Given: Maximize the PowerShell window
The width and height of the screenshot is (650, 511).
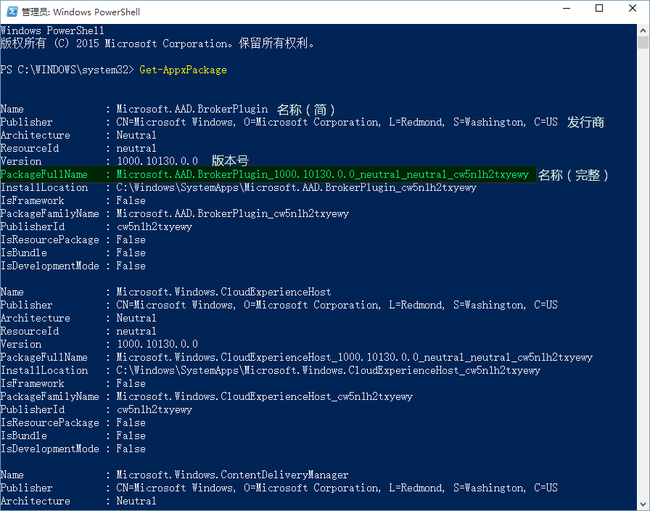Looking at the screenshot, I should click(599, 8).
